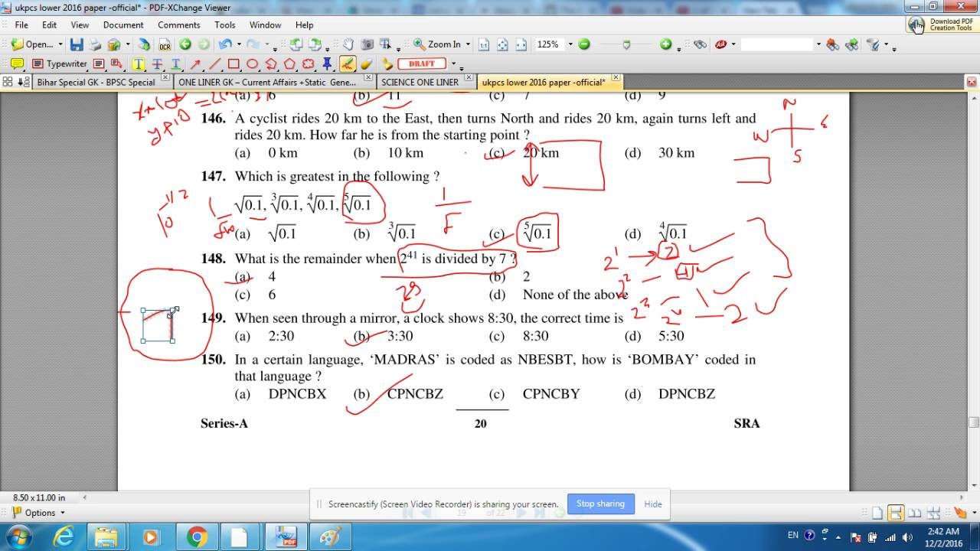The width and height of the screenshot is (980, 551).
Task: Open the Edit menu
Action: tap(49, 24)
